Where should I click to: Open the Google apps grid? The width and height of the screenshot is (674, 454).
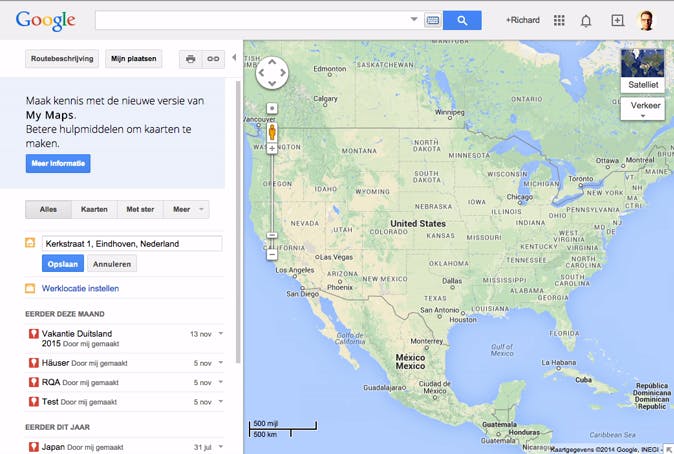[x=559, y=20]
